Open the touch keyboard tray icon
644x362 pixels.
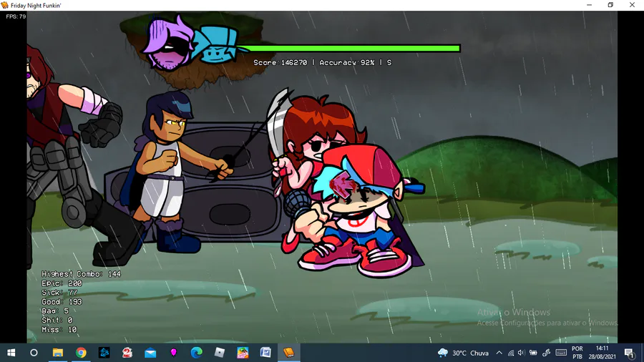pyautogui.click(x=561, y=353)
